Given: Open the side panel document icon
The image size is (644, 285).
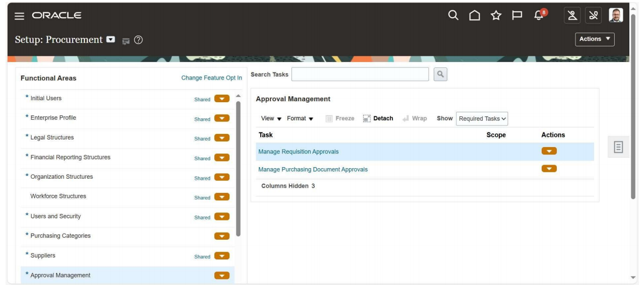Looking at the screenshot, I should (x=618, y=147).
